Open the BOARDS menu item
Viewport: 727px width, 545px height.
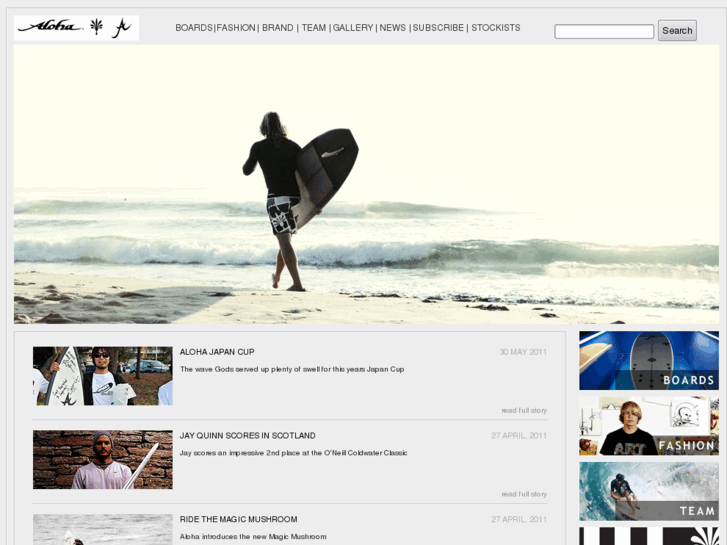coord(194,28)
